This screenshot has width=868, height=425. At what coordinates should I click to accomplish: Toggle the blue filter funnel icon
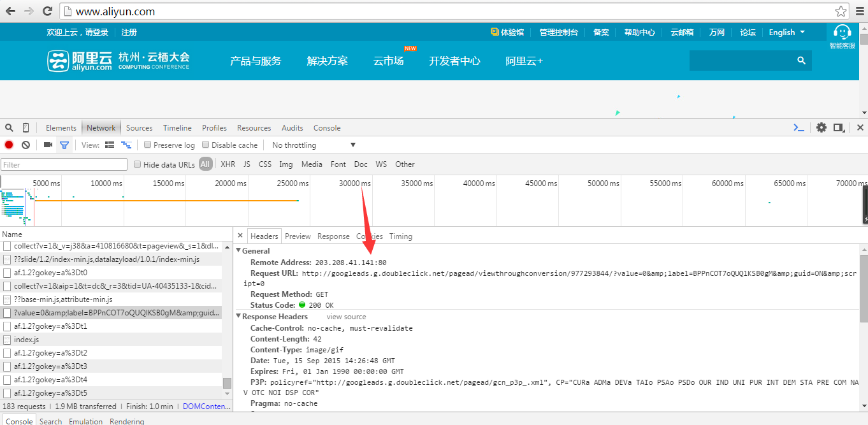pos(64,145)
